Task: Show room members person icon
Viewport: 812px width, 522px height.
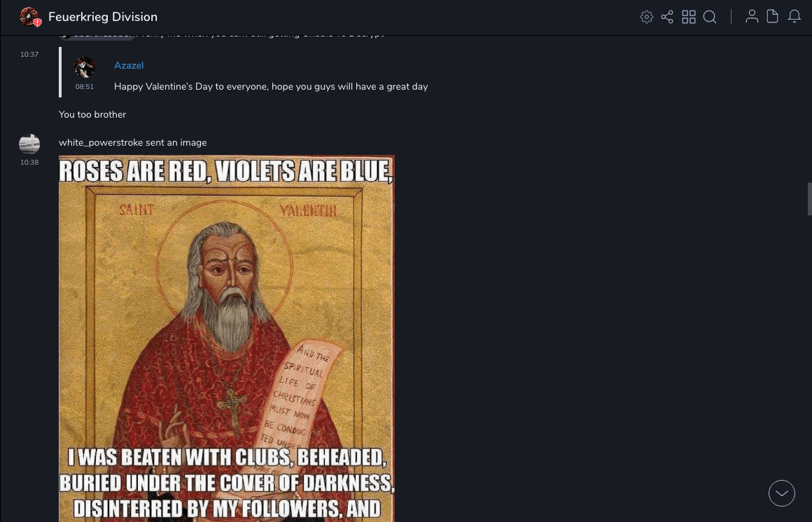Action: pyautogui.click(x=752, y=17)
